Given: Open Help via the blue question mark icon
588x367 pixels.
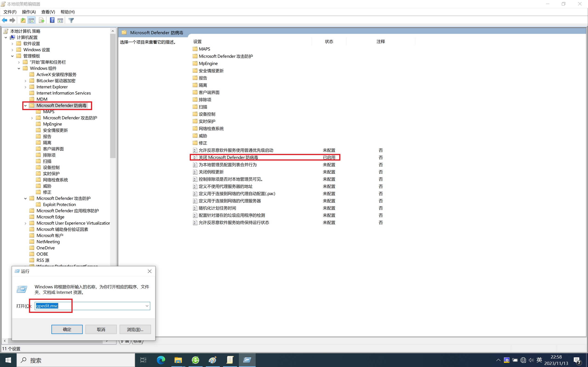Looking at the screenshot, I should 52,20.
